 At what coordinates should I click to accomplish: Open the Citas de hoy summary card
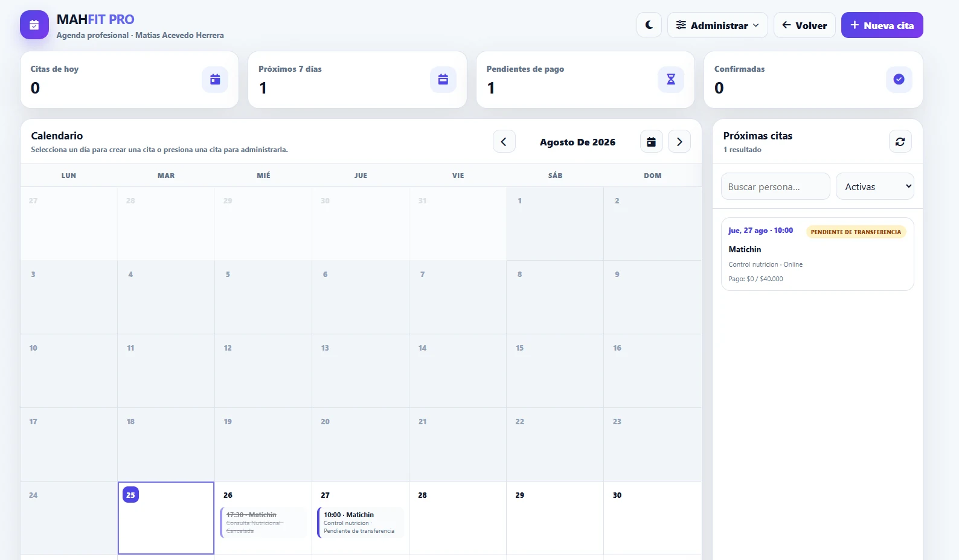[129, 80]
